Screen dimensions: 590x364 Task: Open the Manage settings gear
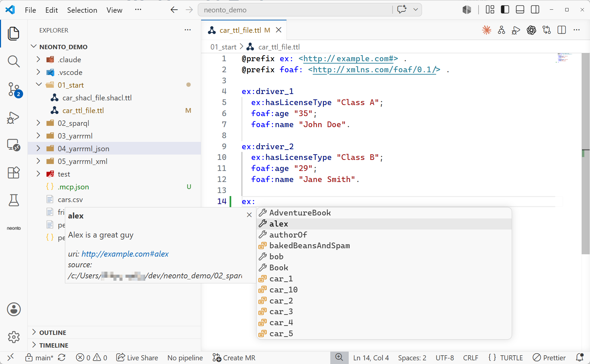click(14, 337)
